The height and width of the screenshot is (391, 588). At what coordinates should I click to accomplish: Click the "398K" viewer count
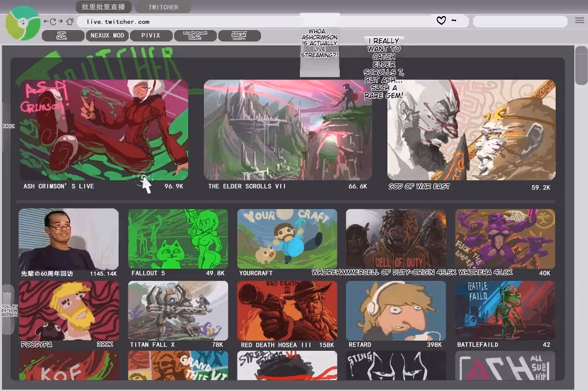[x=434, y=345]
